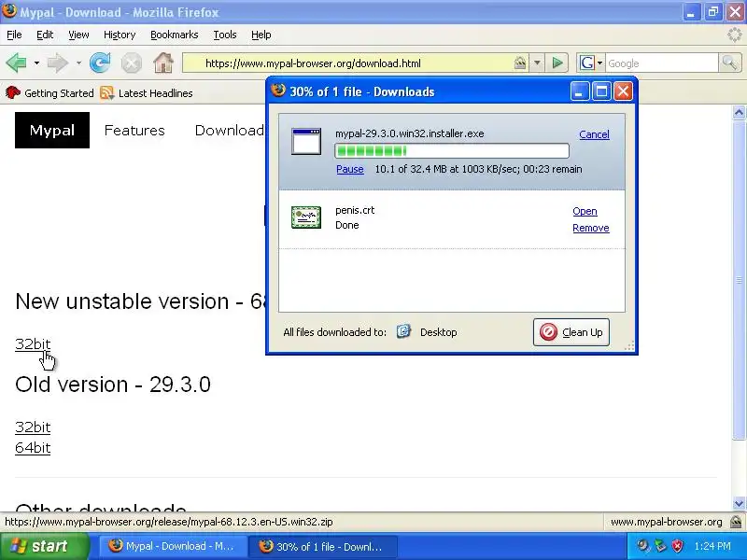
Task: Click the green Back arrow button
Action: [x=17, y=63]
